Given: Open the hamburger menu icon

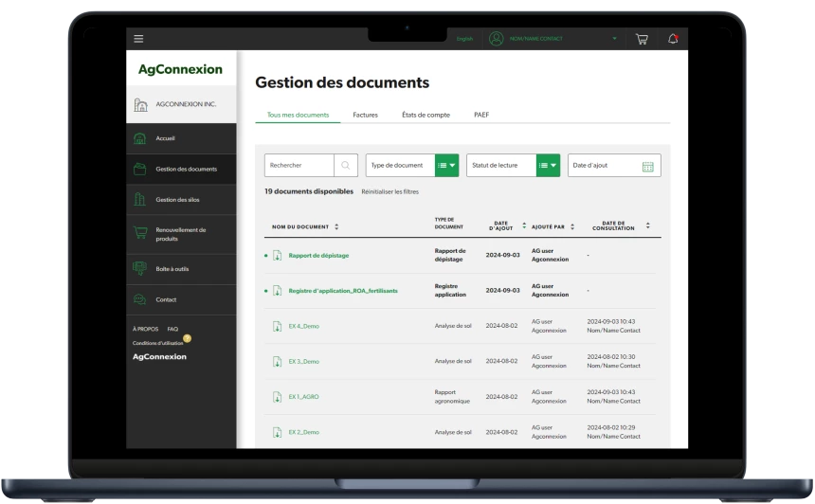Looking at the screenshot, I should tap(139, 39).
